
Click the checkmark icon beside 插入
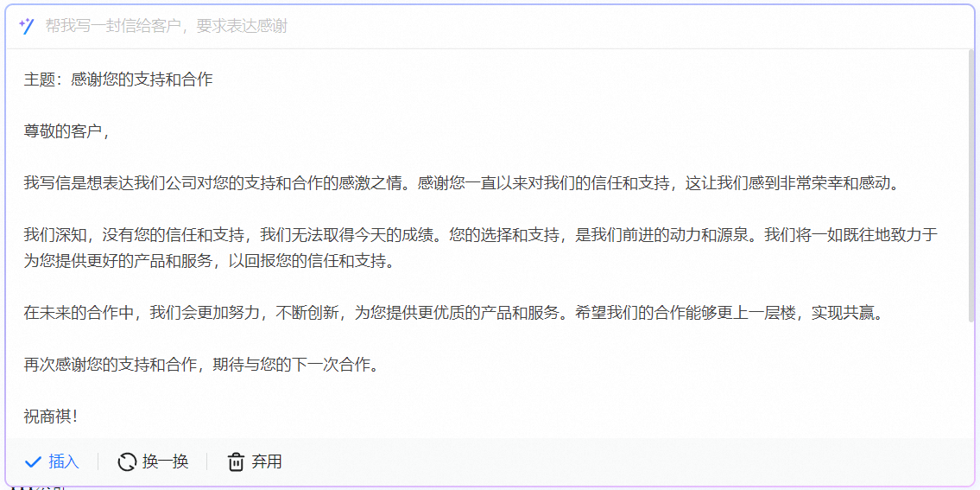tap(34, 462)
